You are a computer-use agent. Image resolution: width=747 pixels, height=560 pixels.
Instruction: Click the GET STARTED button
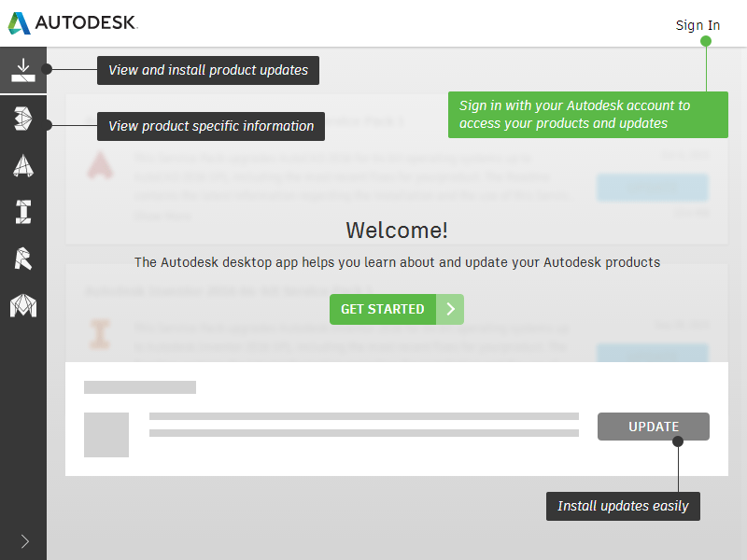(396, 310)
